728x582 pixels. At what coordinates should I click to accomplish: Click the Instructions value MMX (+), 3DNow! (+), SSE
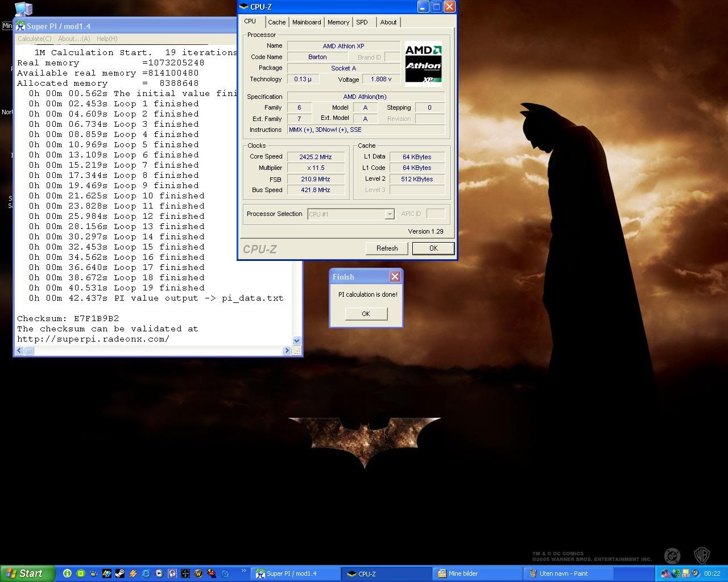click(366, 130)
